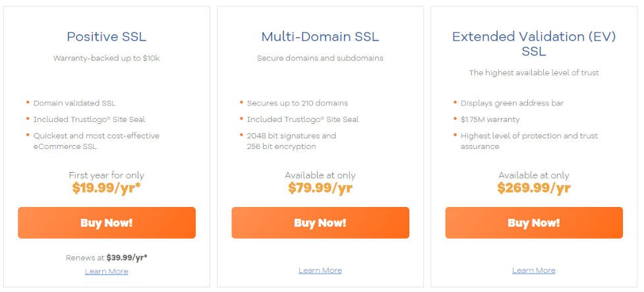
Task: Click the Secures up to 210 domains bullet
Action: pos(297,103)
